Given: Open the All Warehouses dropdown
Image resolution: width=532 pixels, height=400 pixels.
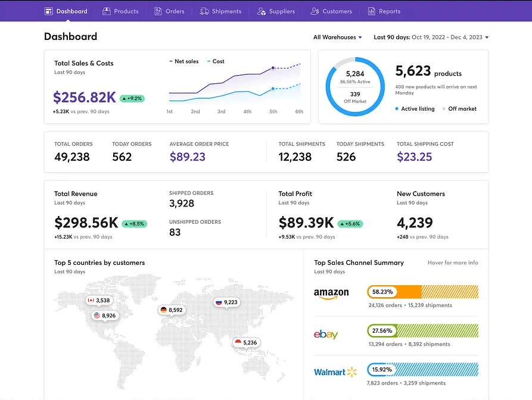Looking at the screenshot, I should point(337,36).
